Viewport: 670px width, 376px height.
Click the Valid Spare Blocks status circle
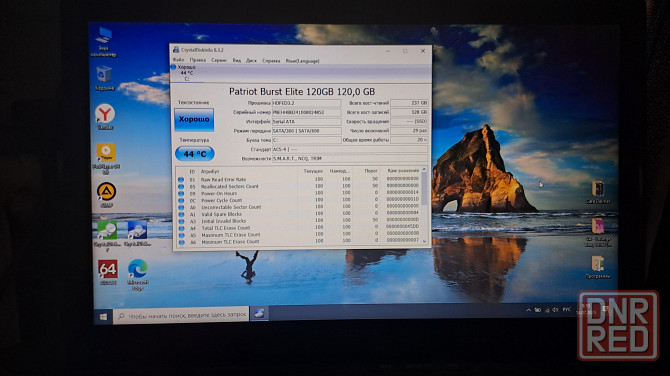(181, 214)
